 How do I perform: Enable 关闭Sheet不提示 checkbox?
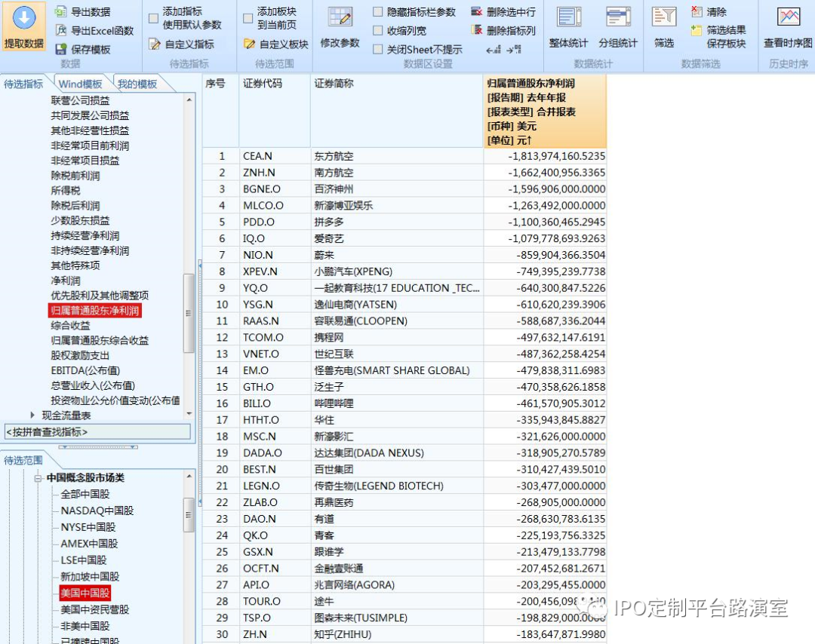coord(378,49)
